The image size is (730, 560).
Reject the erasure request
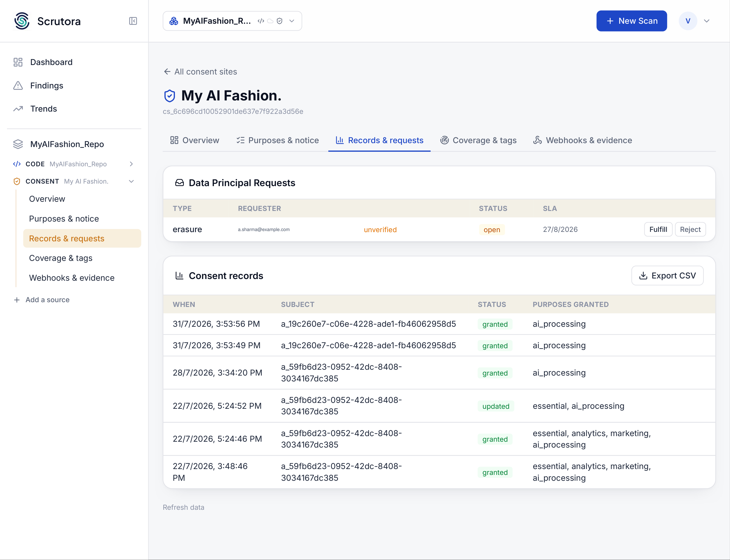tap(690, 229)
